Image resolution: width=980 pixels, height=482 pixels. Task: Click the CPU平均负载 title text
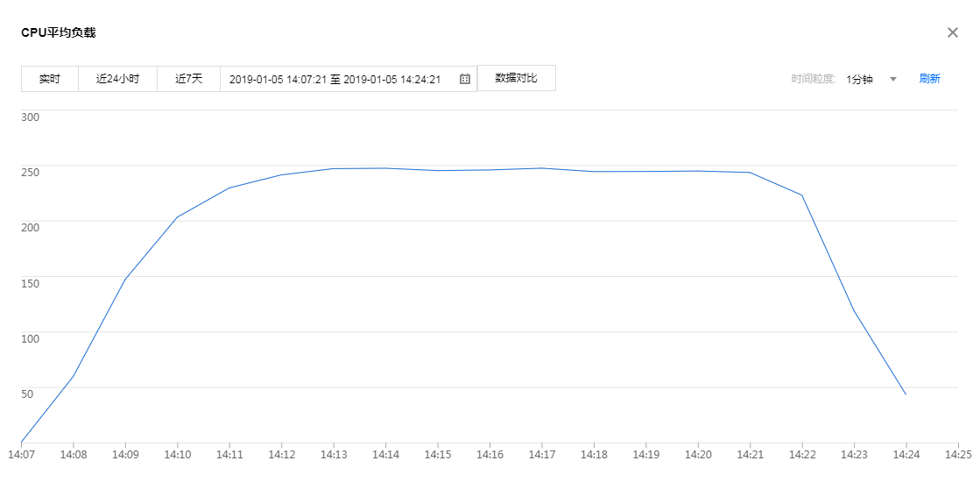pyautogui.click(x=59, y=32)
